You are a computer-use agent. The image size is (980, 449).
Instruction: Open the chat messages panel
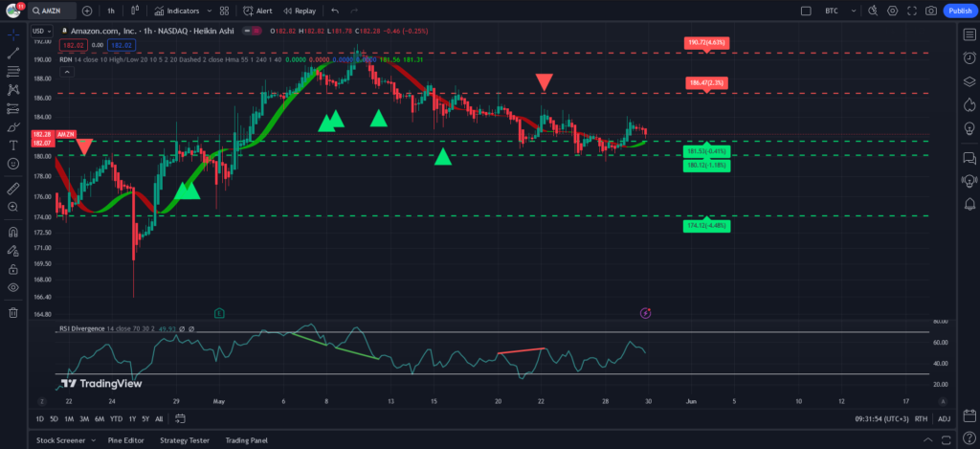tap(969, 158)
